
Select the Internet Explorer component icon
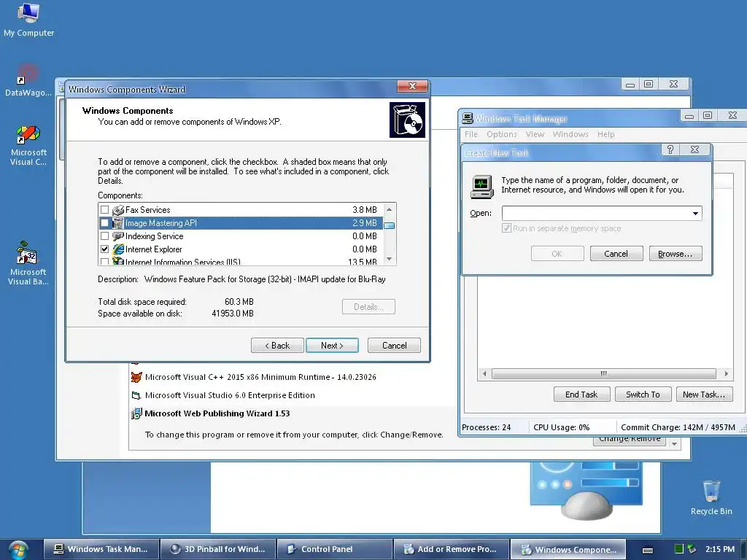point(117,249)
